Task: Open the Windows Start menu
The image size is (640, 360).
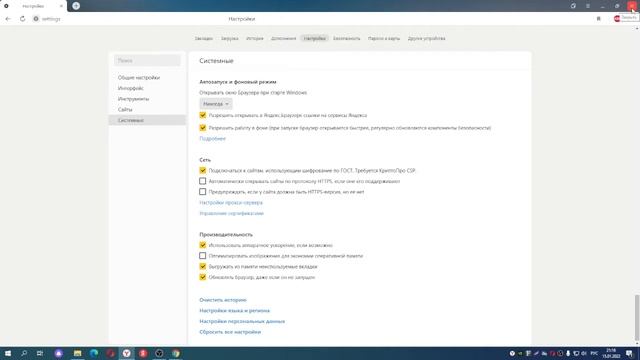Action: click(x=8, y=353)
